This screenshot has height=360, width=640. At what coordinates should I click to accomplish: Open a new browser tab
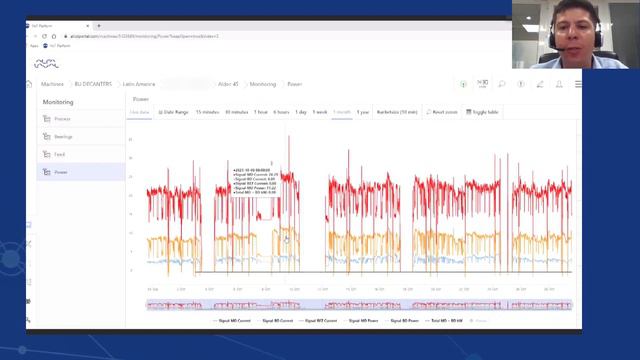[99, 26]
